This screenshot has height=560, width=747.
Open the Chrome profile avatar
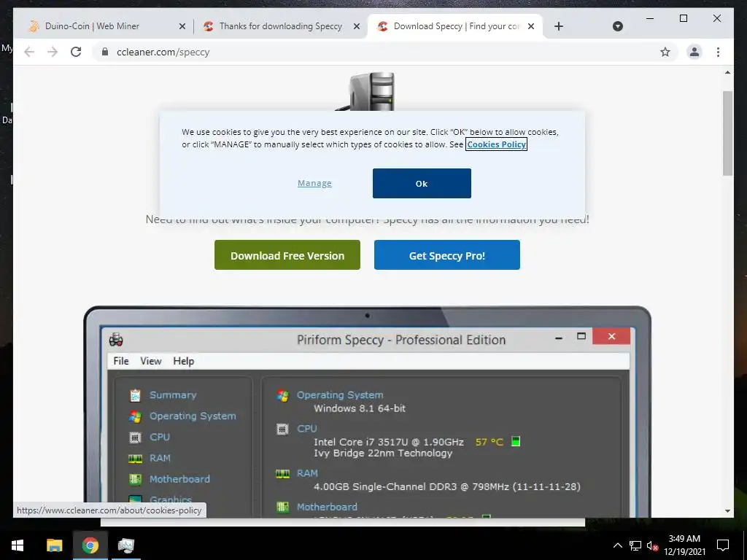point(694,52)
